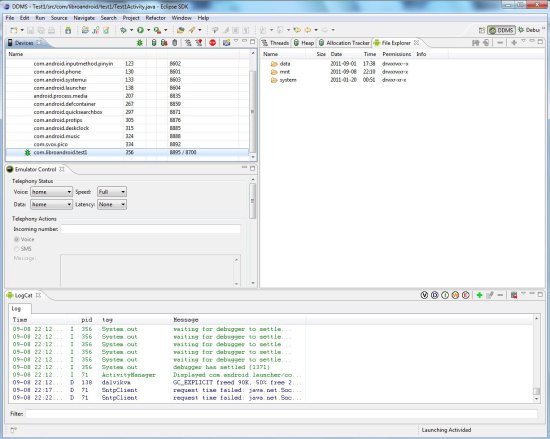This screenshot has width=550, height=439.
Task: Toggle Info (I) log level filter
Action: [445, 295]
